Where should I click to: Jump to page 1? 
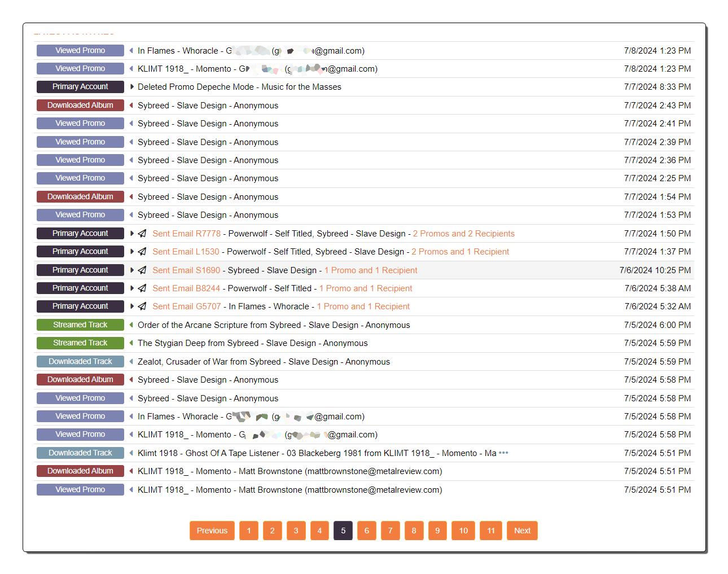pyautogui.click(x=249, y=531)
